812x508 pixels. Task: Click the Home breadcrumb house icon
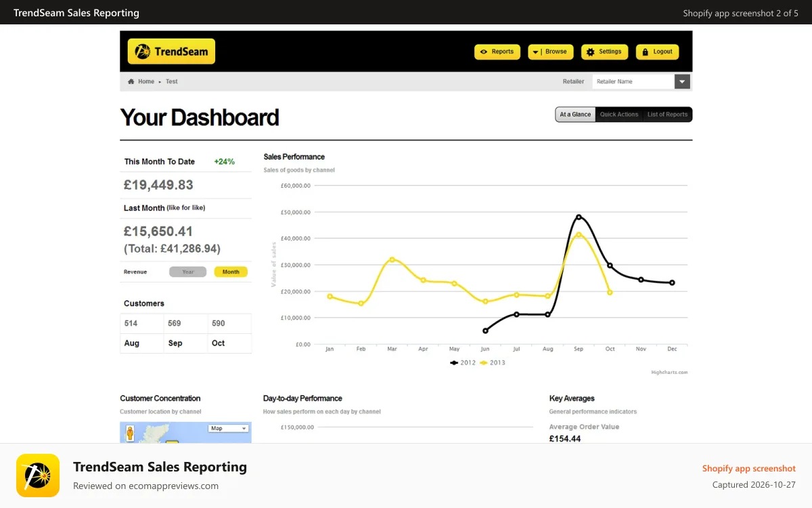131,81
